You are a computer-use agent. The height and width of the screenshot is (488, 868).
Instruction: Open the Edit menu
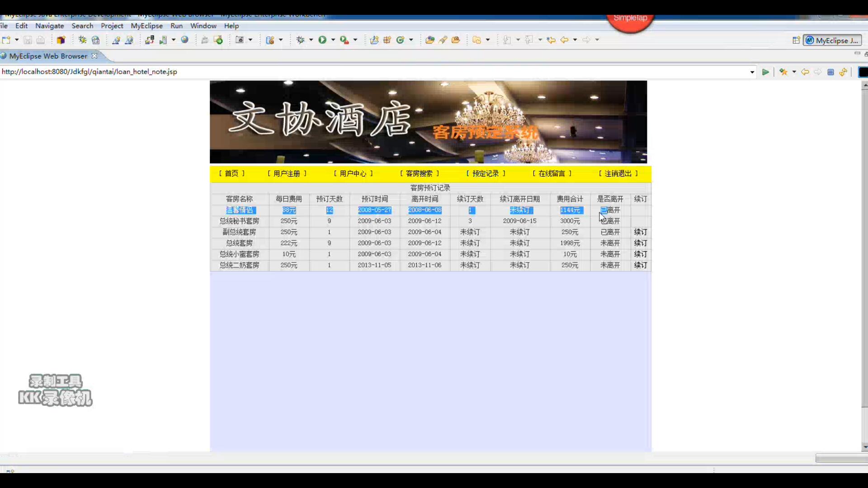click(21, 26)
